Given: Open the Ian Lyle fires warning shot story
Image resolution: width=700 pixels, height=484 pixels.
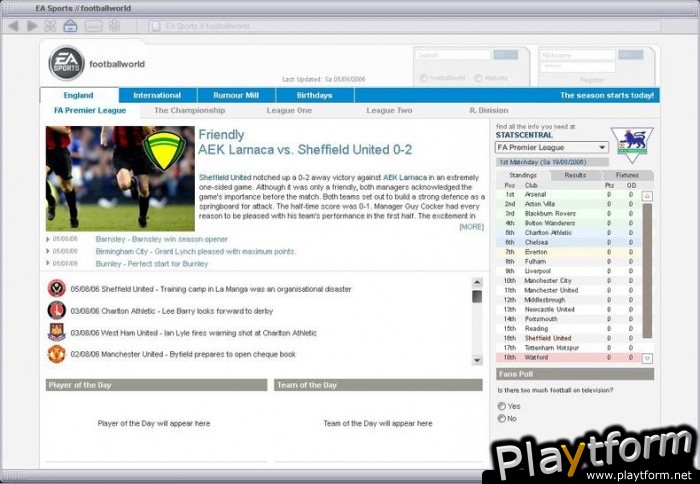Looking at the screenshot, I should (194, 333).
